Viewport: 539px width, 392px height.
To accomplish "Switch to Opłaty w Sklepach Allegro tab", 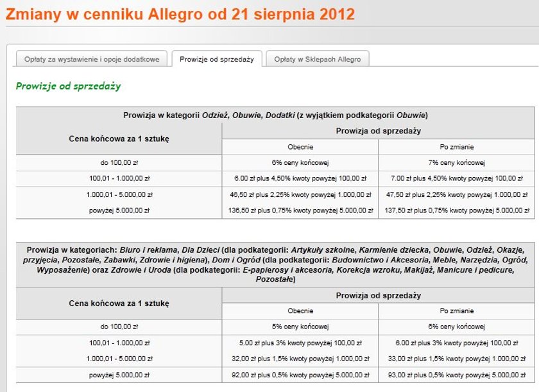I will pos(317,59).
